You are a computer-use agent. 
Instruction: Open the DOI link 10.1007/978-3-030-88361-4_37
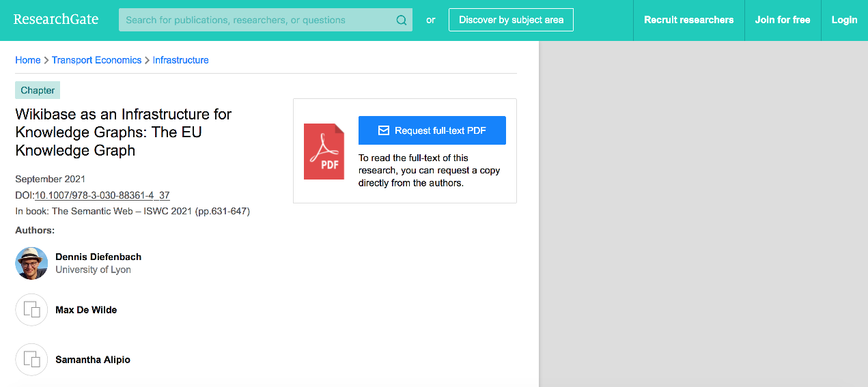102,195
